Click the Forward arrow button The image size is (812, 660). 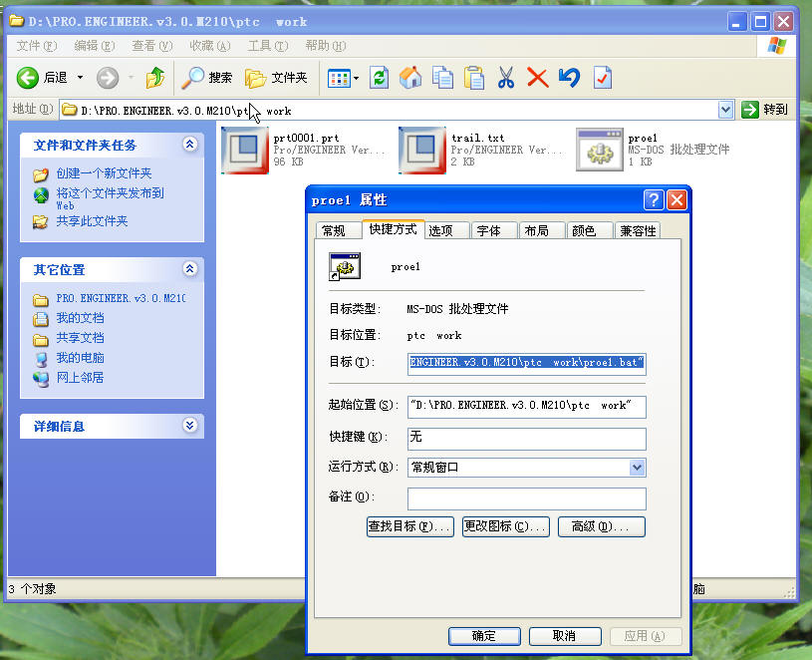pos(108,78)
